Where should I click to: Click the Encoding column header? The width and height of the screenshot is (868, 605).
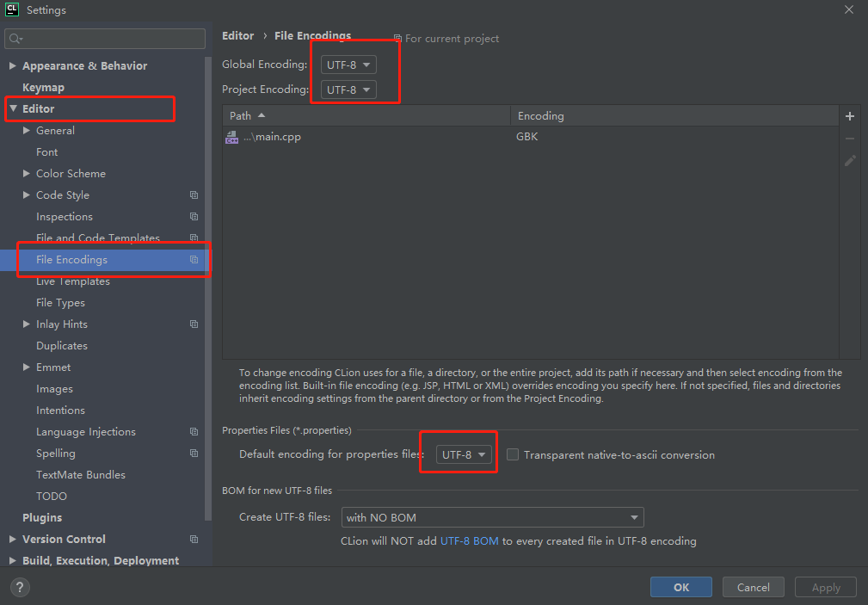(674, 116)
